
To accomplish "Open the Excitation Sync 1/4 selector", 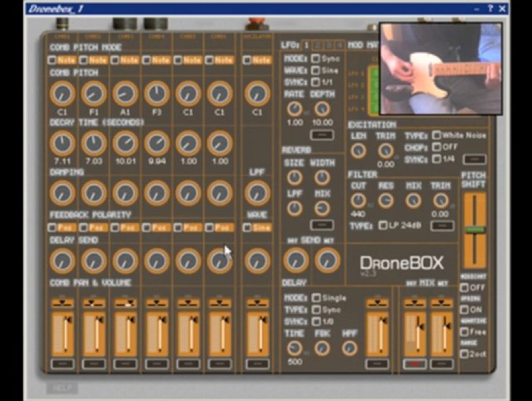I will [436, 159].
